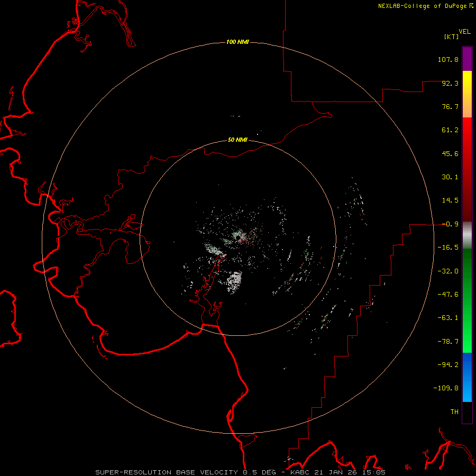Image resolution: width=476 pixels, height=476 pixels.
Task: Click the yellow-orange segment of the color bar
Action: tap(467, 94)
